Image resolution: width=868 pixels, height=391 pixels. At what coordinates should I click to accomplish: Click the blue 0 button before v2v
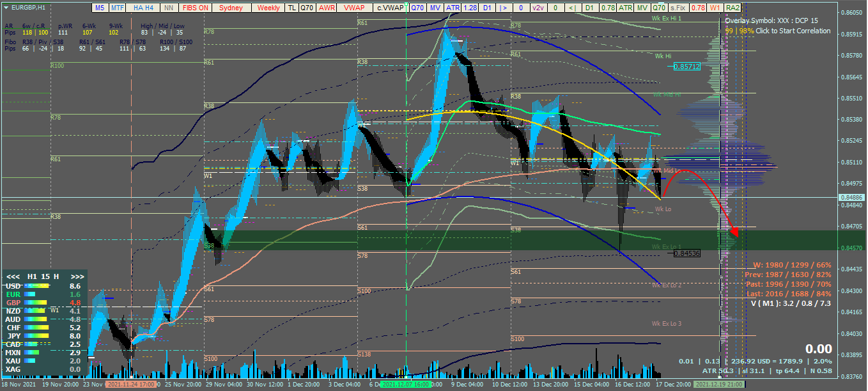(521, 8)
